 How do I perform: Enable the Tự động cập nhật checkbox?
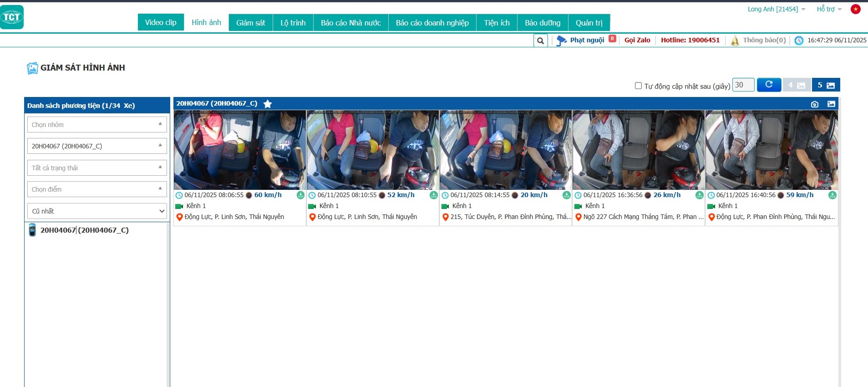tap(638, 86)
